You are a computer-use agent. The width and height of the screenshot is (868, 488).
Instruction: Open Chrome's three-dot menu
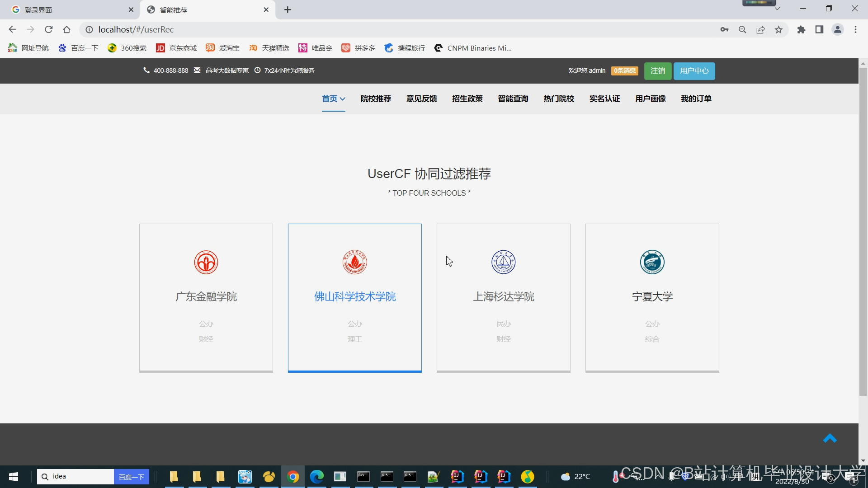[855, 30]
